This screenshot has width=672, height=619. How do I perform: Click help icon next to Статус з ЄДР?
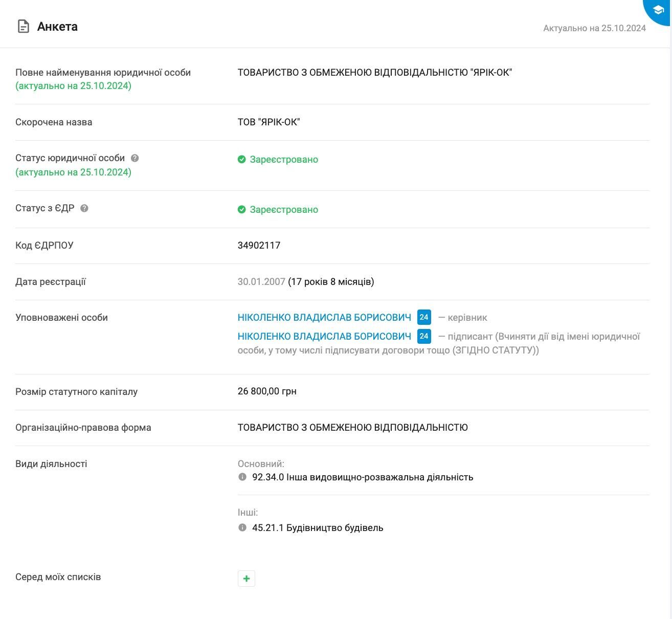84,208
